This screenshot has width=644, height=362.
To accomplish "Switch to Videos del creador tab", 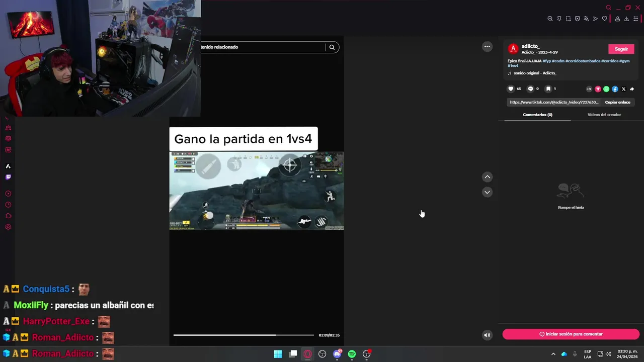I will pos(604,115).
